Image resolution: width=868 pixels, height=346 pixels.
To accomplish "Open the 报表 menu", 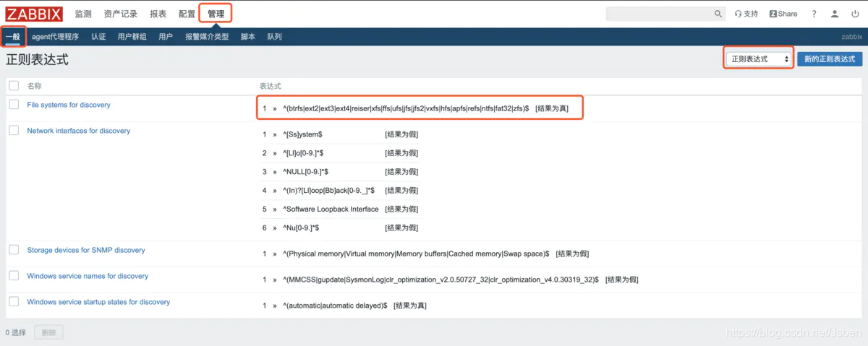I will (158, 14).
